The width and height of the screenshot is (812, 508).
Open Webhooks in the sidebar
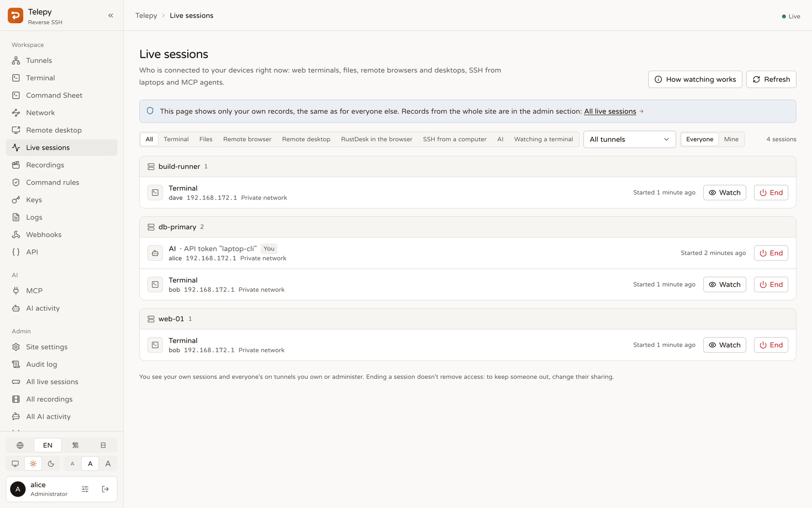coord(62,235)
